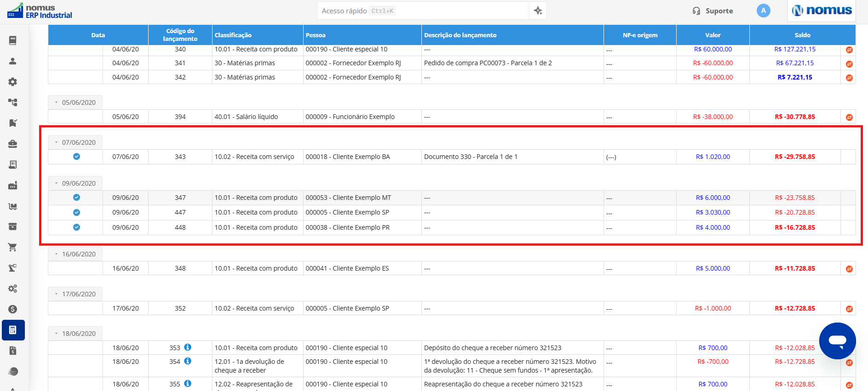
Task: Open the shopping cart sidebar icon
Action: (13, 247)
